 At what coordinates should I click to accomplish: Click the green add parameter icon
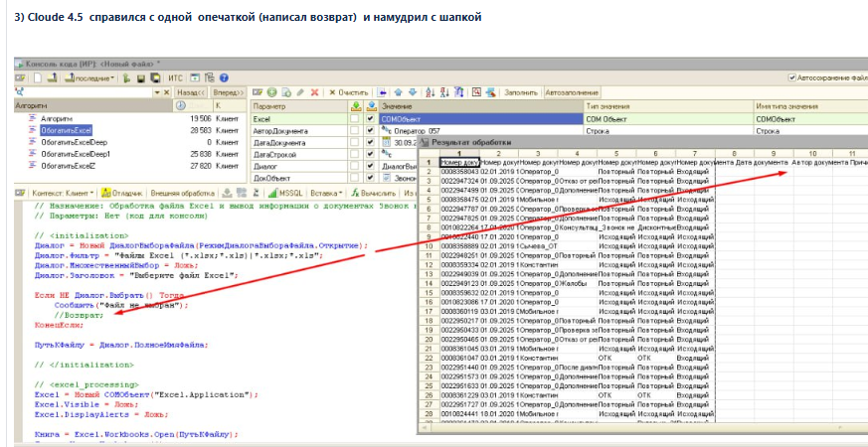pyautogui.click(x=271, y=92)
